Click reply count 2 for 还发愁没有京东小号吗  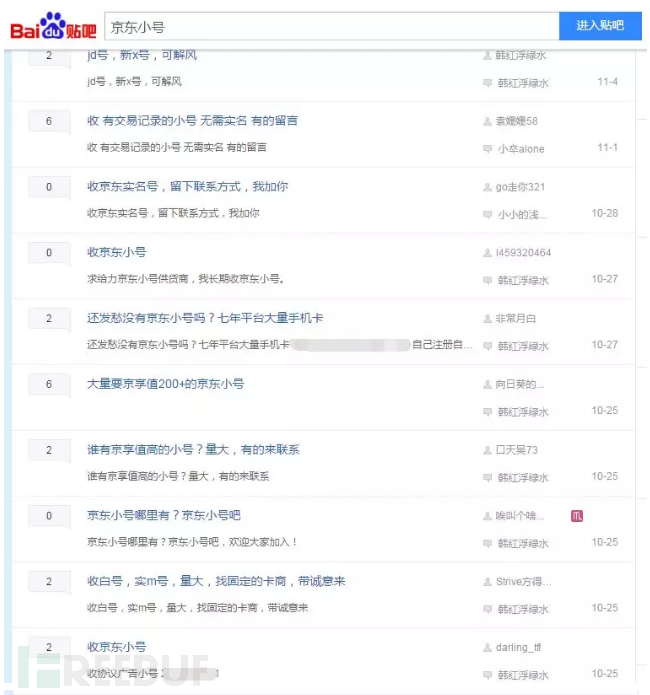click(x=49, y=318)
